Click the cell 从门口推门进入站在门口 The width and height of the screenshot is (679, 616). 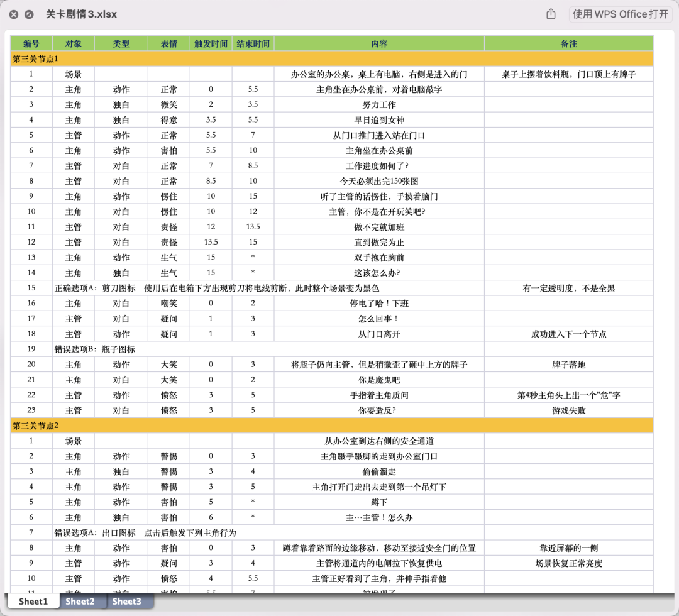[379, 135]
